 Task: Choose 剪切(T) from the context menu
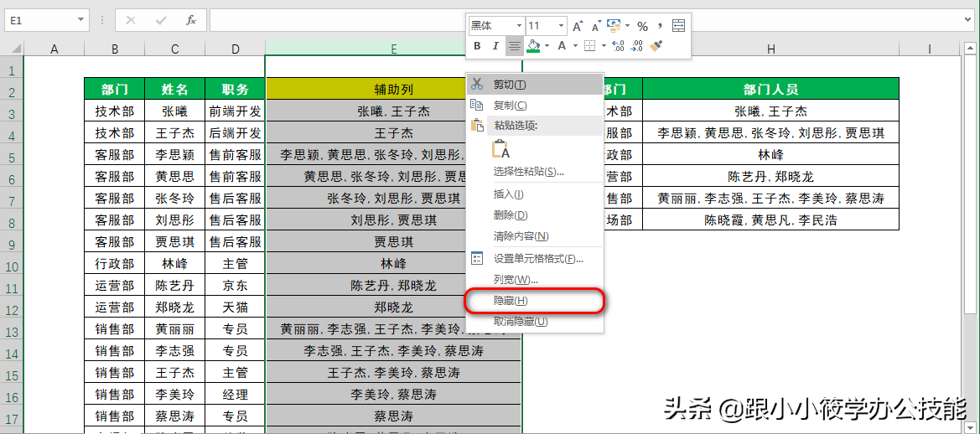point(535,85)
